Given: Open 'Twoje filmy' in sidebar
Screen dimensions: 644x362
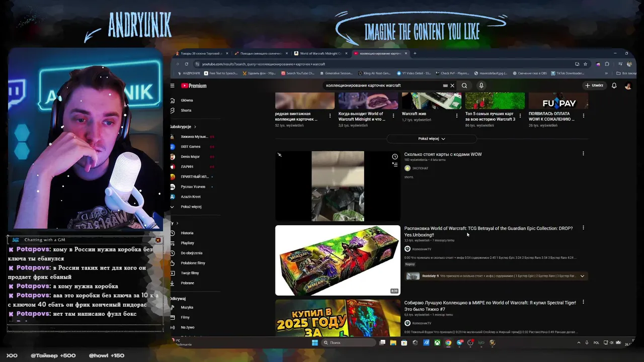Looking at the screenshot, I should (190, 273).
